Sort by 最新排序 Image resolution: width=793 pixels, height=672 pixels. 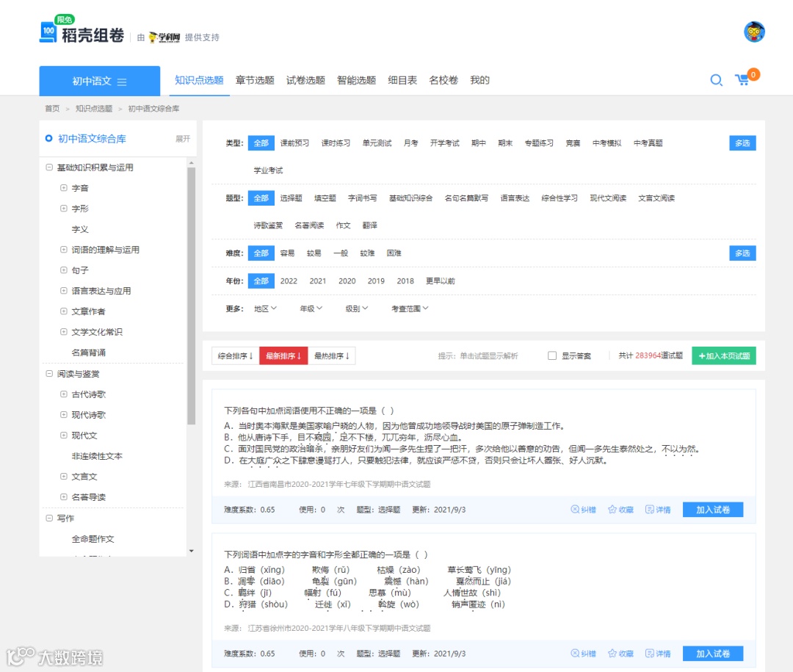click(283, 355)
